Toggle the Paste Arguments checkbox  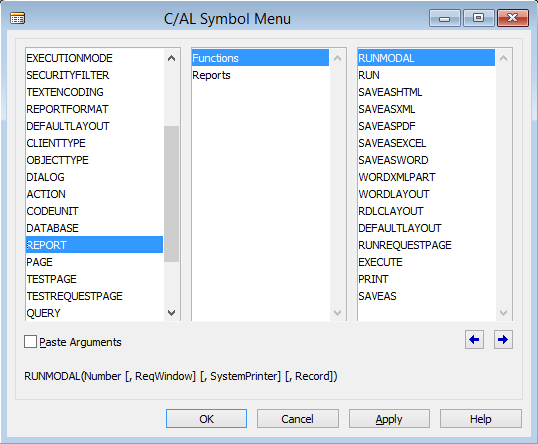point(30,342)
